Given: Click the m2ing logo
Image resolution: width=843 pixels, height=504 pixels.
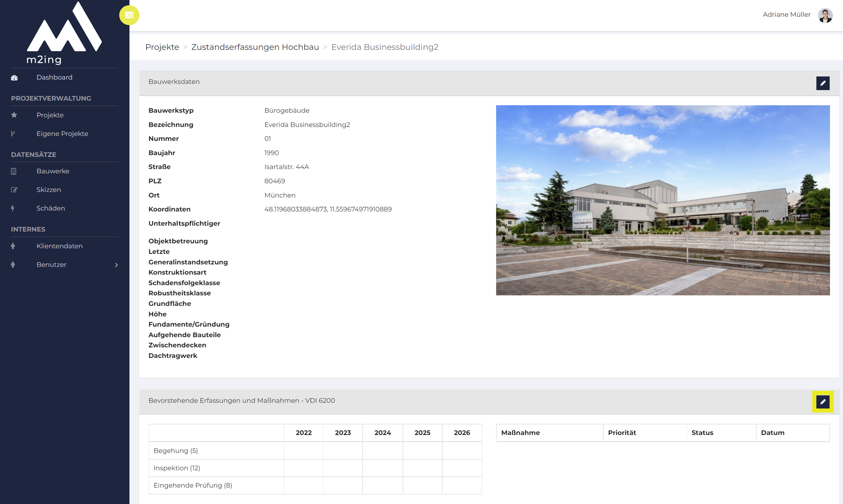Looking at the screenshot, I should [x=64, y=33].
